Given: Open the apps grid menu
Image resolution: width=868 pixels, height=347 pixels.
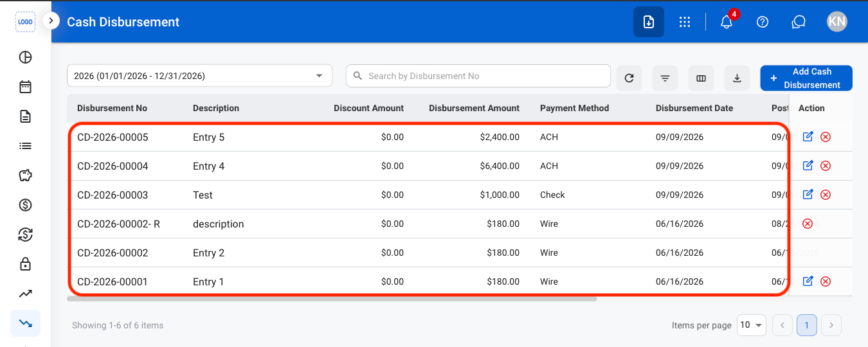Looking at the screenshot, I should pos(685,22).
